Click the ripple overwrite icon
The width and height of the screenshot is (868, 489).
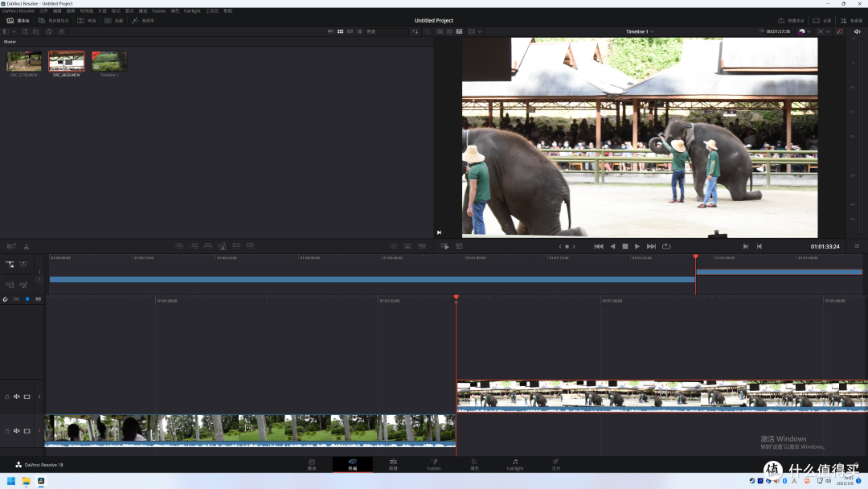coord(207,246)
